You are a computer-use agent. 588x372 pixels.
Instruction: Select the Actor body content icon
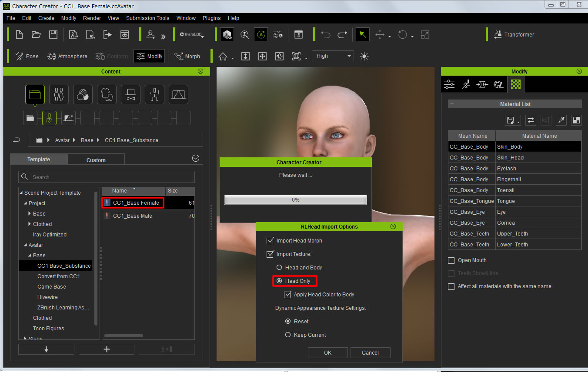point(59,94)
